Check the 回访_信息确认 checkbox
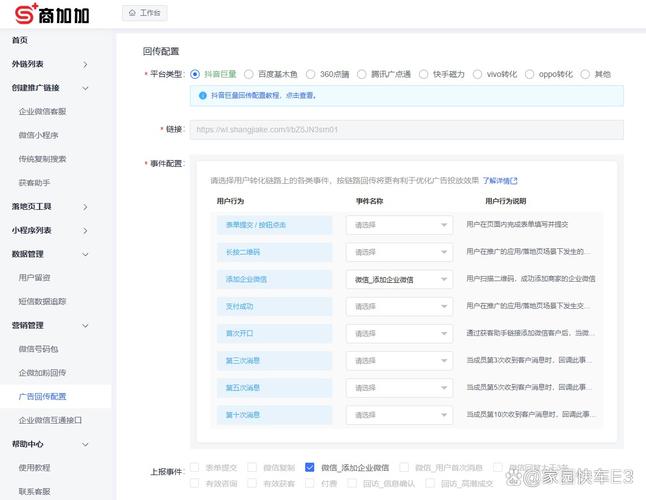 coord(352,483)
